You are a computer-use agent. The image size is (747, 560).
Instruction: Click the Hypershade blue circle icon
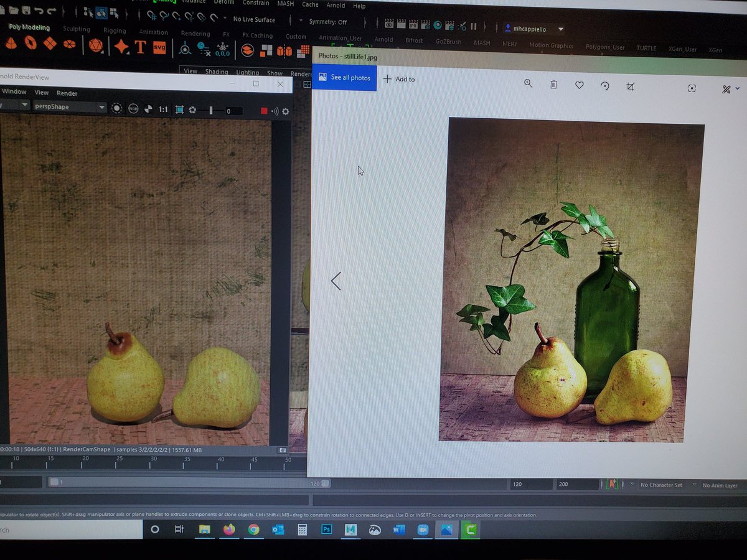pos(438,26)
